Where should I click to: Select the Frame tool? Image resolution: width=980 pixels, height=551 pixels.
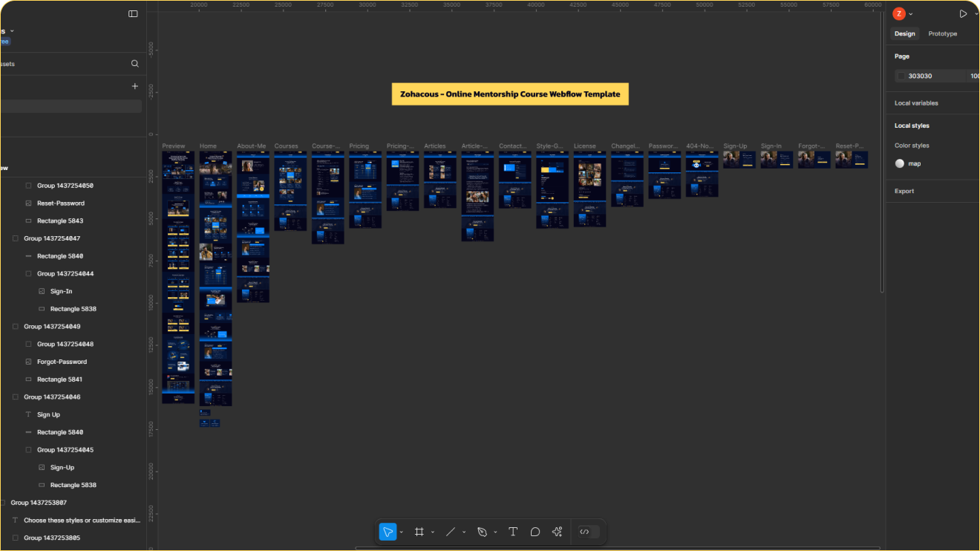[419, 532]
